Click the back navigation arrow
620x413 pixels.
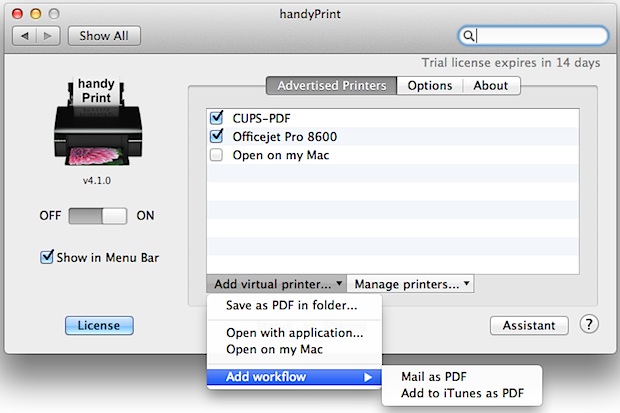tap(27, 36)
